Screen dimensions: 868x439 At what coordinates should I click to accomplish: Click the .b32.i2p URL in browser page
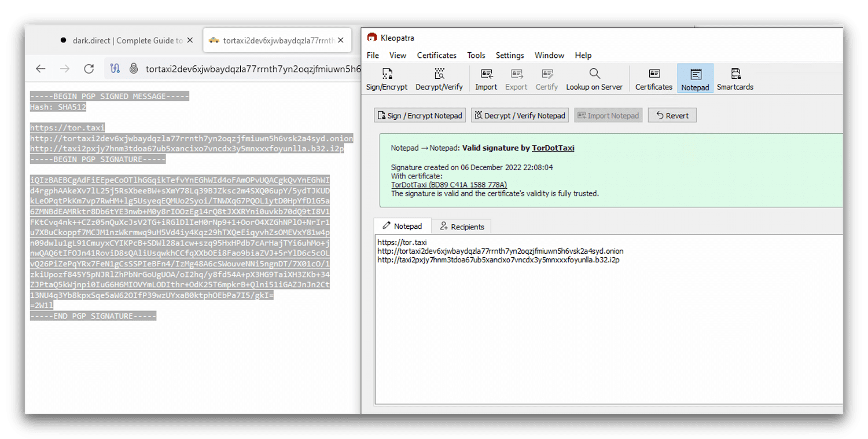click(187, 149)
